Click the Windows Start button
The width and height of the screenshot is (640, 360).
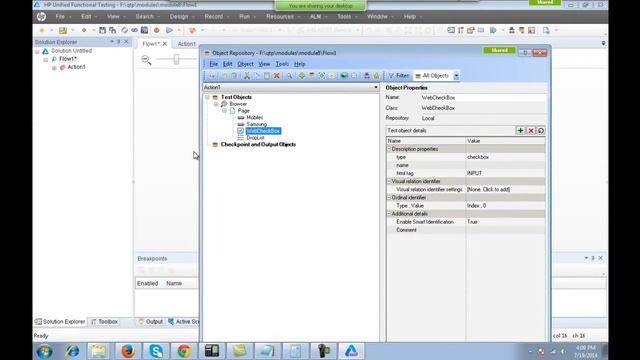pos(44,351)
